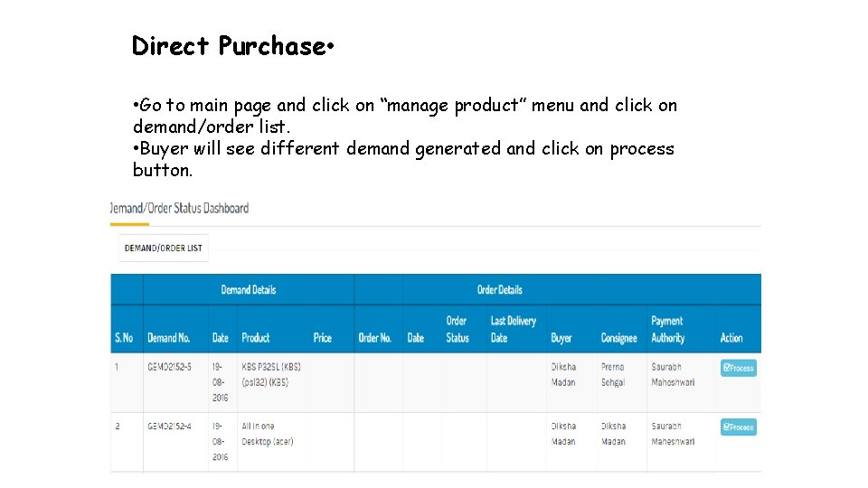Open demand number GEMD2152-5
This screenshot has height=488, width=868.
169,367
